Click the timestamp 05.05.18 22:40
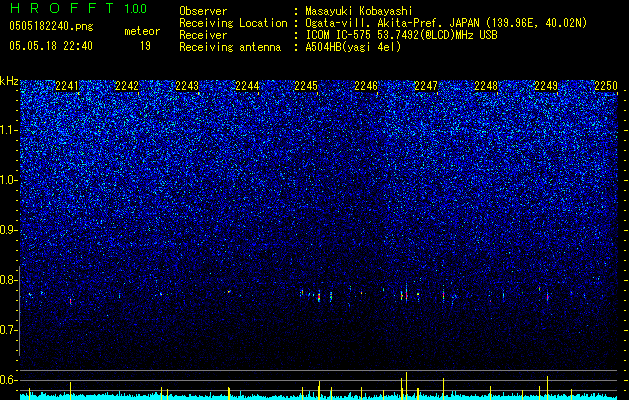Viewport: 629px width, 400px height. pos(51,46)
